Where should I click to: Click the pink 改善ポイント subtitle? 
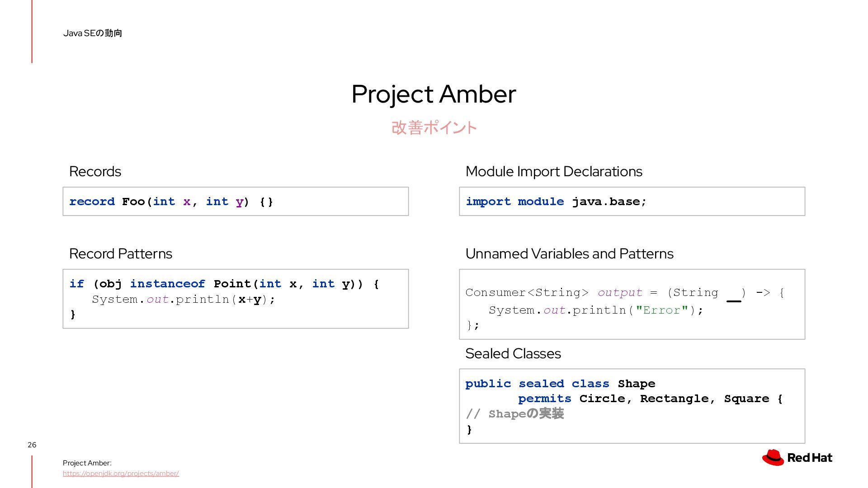click(x=434, y=128)
